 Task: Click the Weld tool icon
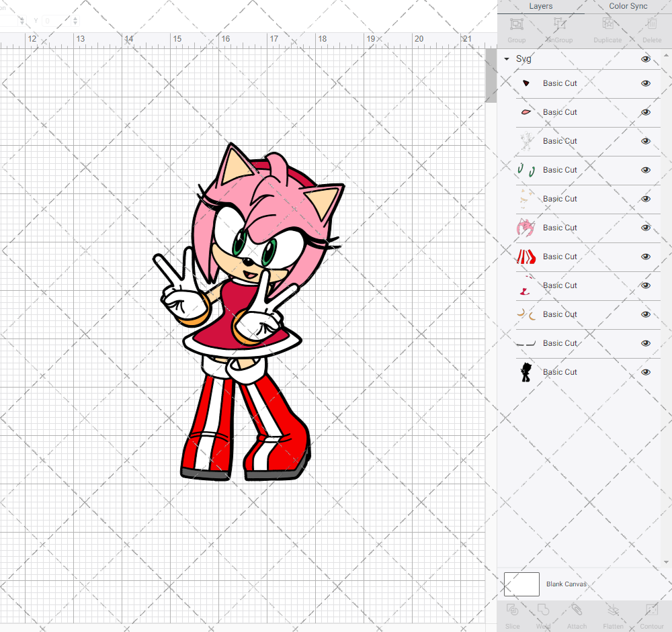click(543, 610)
